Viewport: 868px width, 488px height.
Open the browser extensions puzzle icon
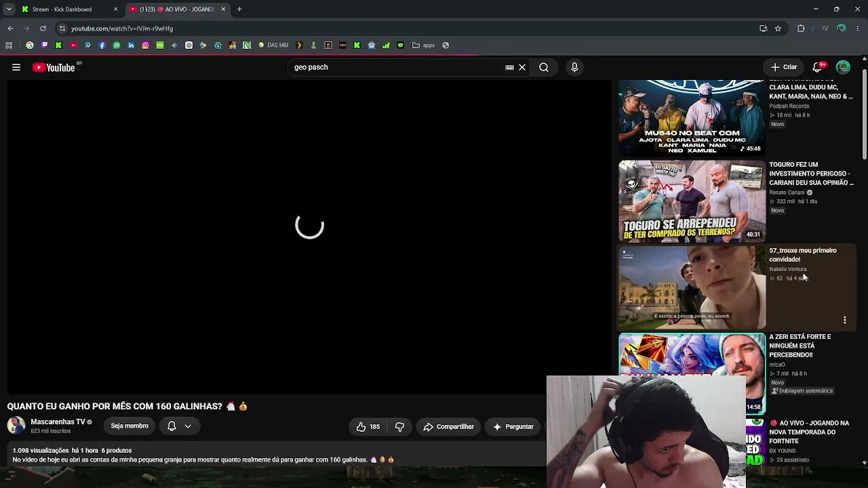[x=801, y=28]
